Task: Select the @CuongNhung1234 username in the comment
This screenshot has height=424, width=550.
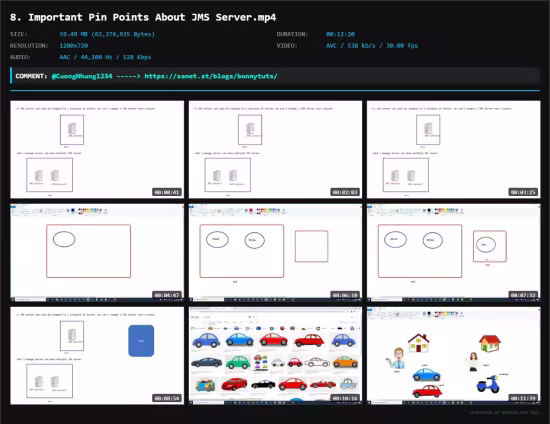Action: (82, 76)
